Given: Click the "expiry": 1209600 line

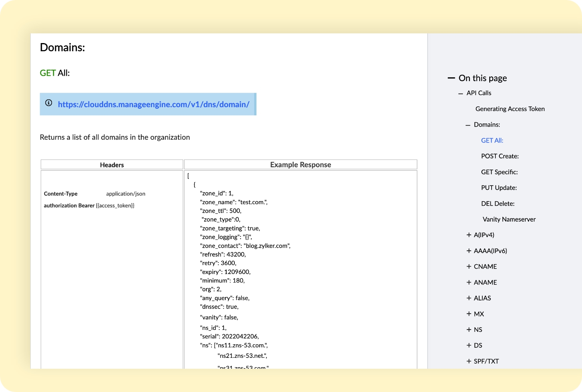Looking at the screenshot, I should (225, 272).
